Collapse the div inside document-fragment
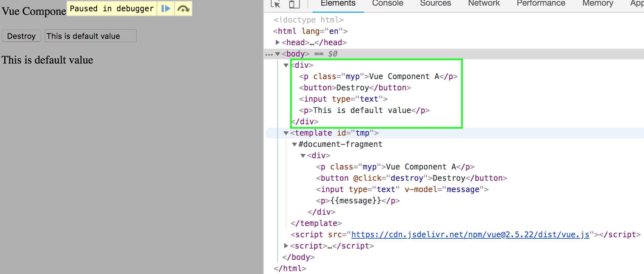 303,156
